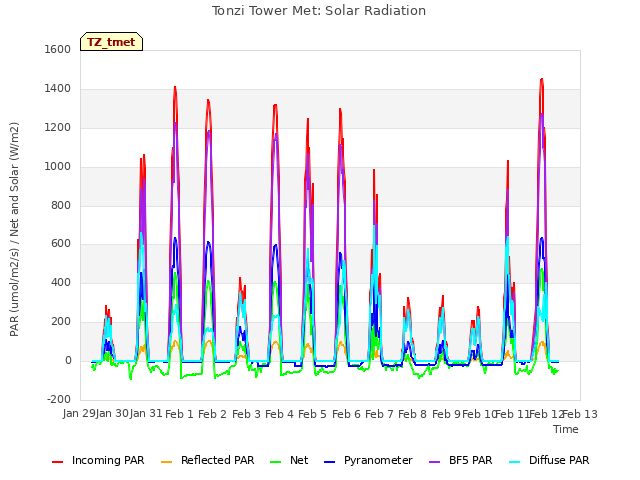
Task: Click the Jan 31 x-axis date label
Action: click(146, 414)
